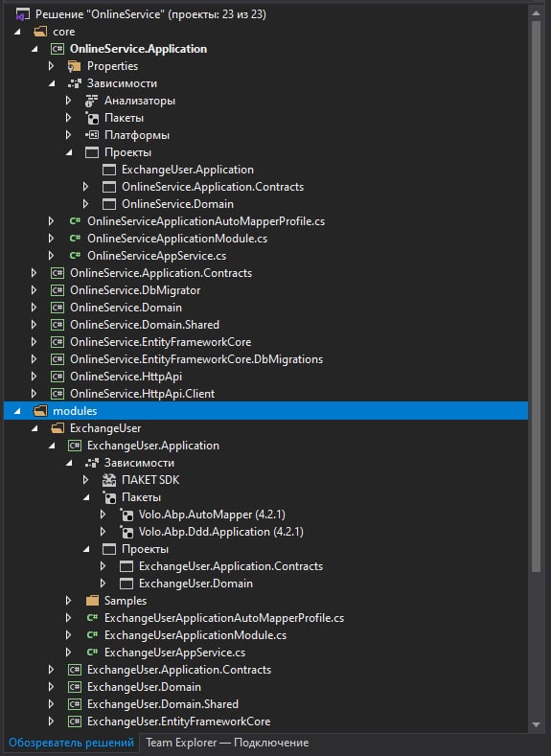Click the Анализаторы analyzers icon
This screenshot has height=756, width=551.
point(92,101)
